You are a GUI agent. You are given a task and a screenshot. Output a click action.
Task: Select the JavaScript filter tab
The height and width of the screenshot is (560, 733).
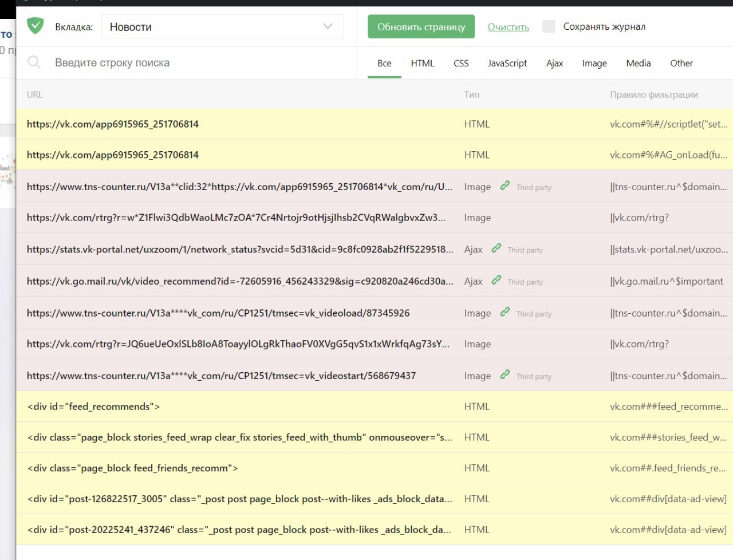[507, 64]
